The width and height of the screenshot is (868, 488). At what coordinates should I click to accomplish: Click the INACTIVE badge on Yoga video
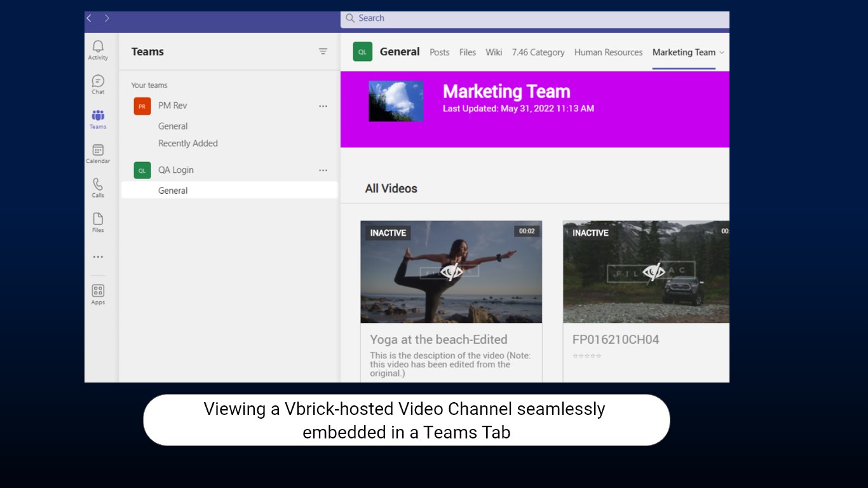388,233
